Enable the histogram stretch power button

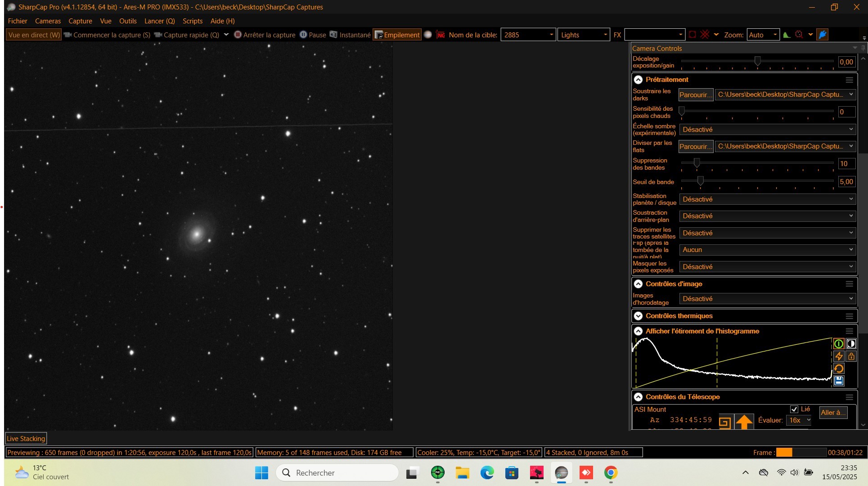[x=839, y=344]
